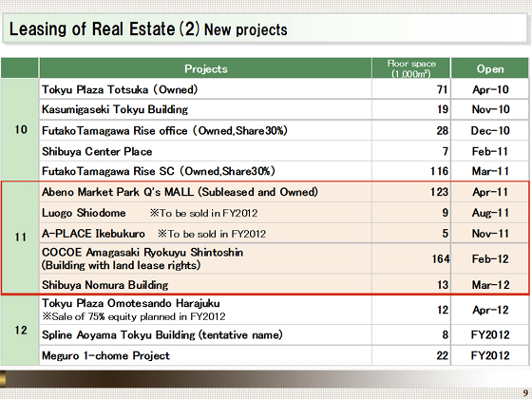The height and width of the screenshot is (399, 532).
Task: Click the 'Apr-12' open date
Action: (x=490, y=310)
